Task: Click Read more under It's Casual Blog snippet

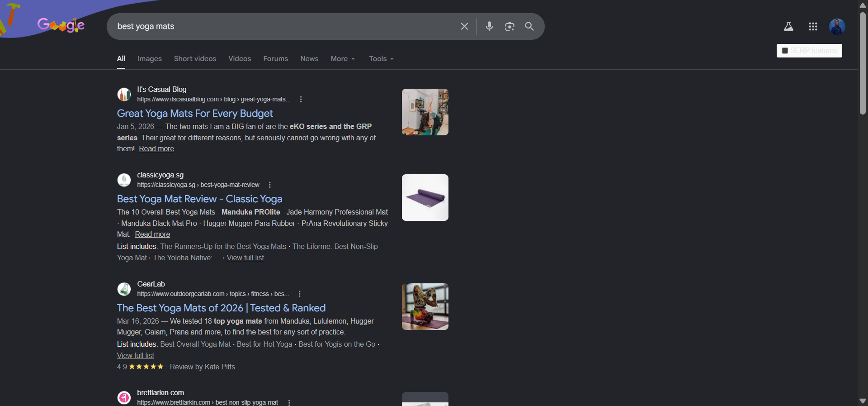Action: [156, 149]
